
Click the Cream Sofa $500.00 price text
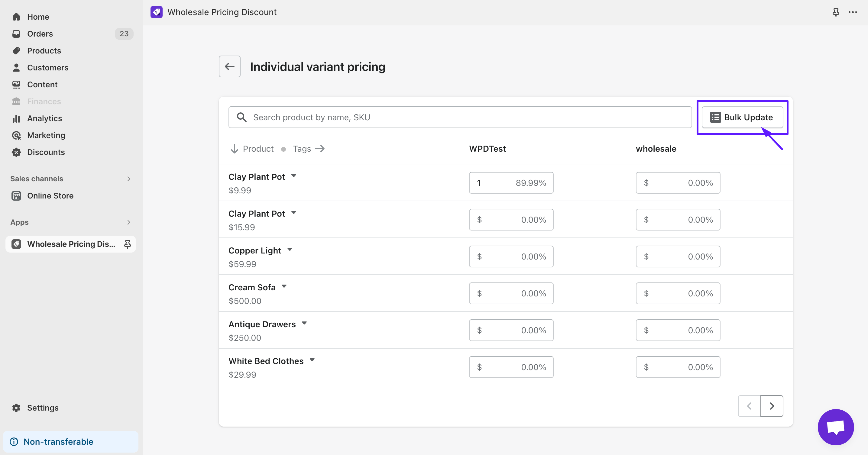(245, 301)
